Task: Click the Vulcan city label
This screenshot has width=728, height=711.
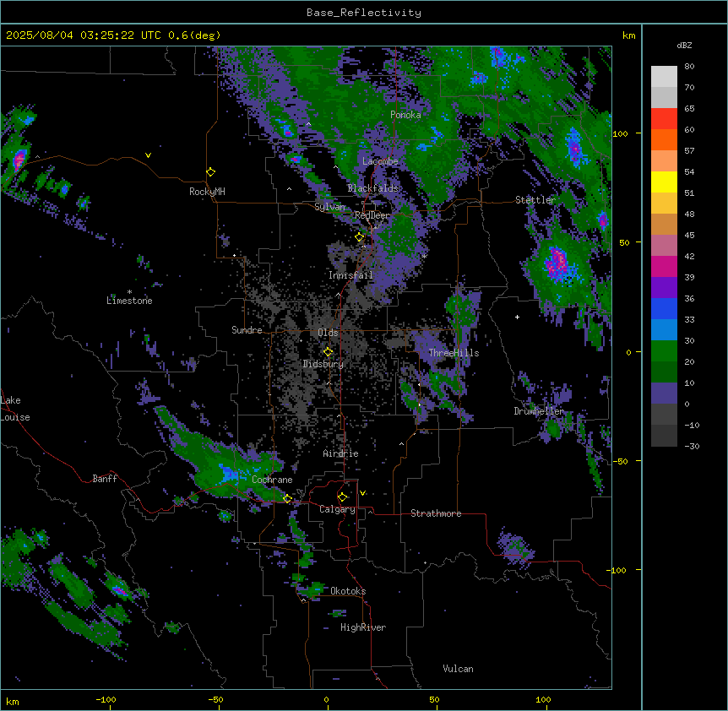Action: click(459, 669)
